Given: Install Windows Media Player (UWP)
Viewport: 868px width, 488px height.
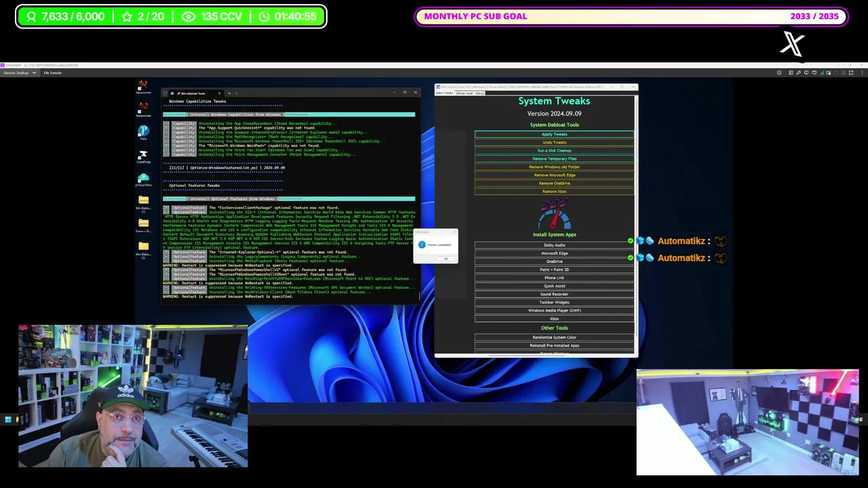Looking at the screenshot, I should click(x=554, y=310).
